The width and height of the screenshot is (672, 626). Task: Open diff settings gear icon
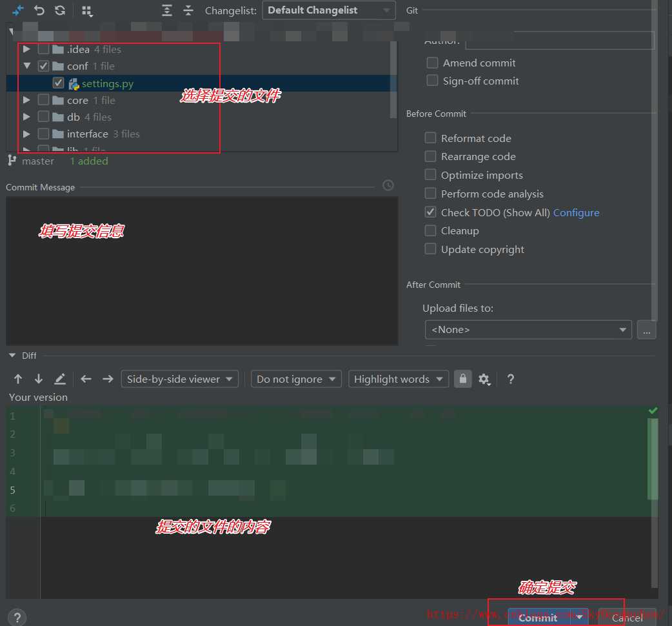tap(484, 379)
